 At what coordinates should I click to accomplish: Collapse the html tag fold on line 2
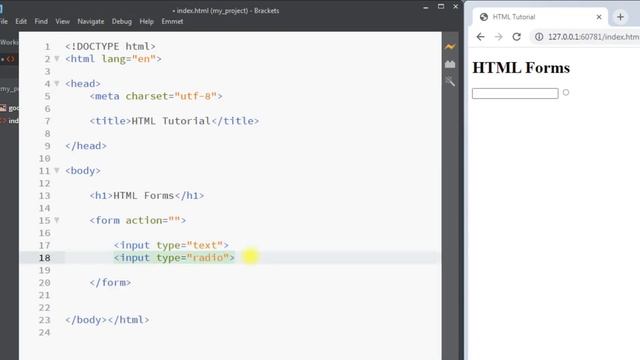pyautogui.click(x=57, y=59)
